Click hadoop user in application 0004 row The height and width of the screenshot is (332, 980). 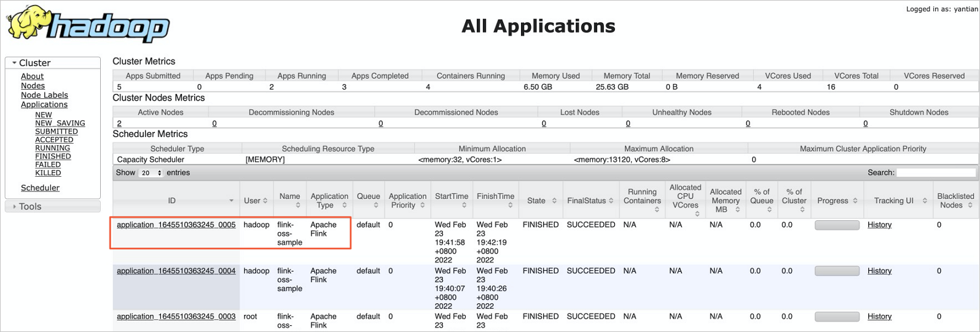click(x=256, y=271)
